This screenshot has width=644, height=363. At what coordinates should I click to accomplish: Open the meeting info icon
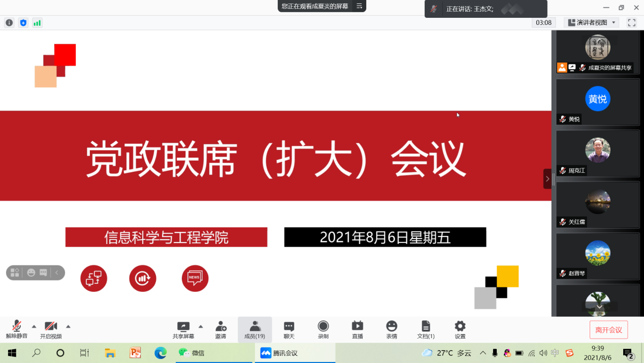pos(9,23)
